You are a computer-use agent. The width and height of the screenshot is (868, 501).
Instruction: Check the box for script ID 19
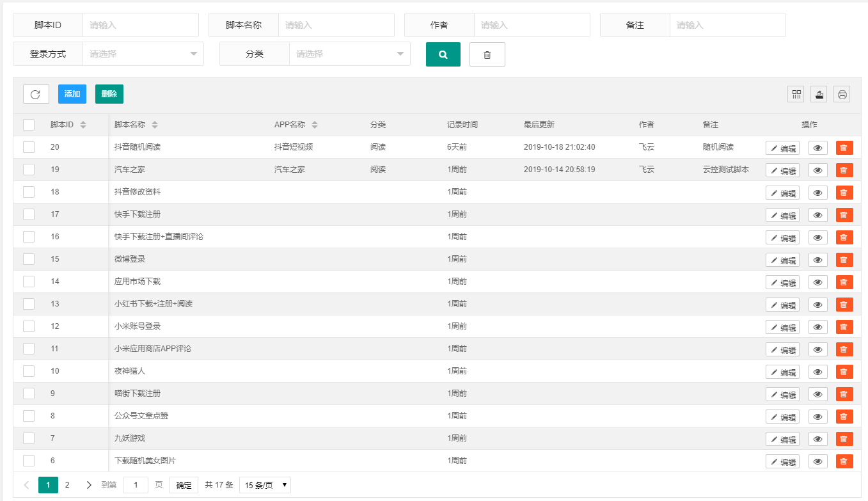point(29,170)
